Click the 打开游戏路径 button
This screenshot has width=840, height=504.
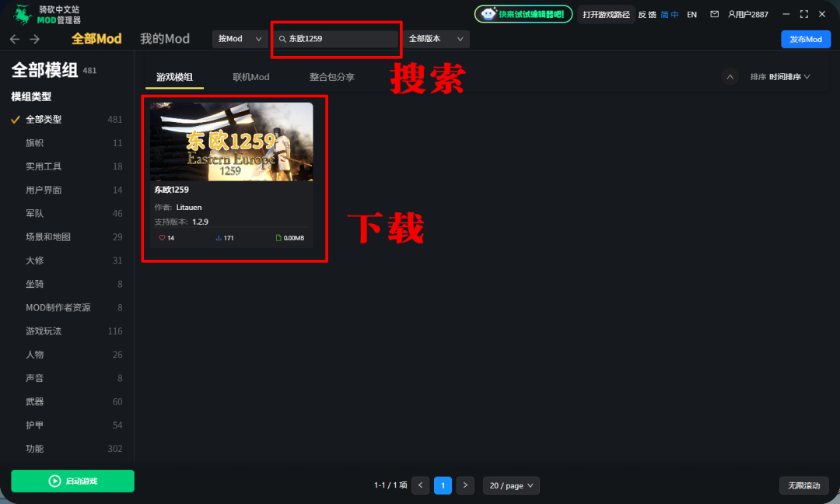pos(606,15)
